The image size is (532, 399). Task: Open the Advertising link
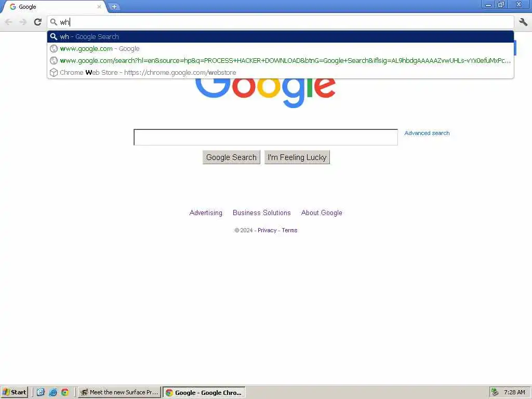(206, 212)
